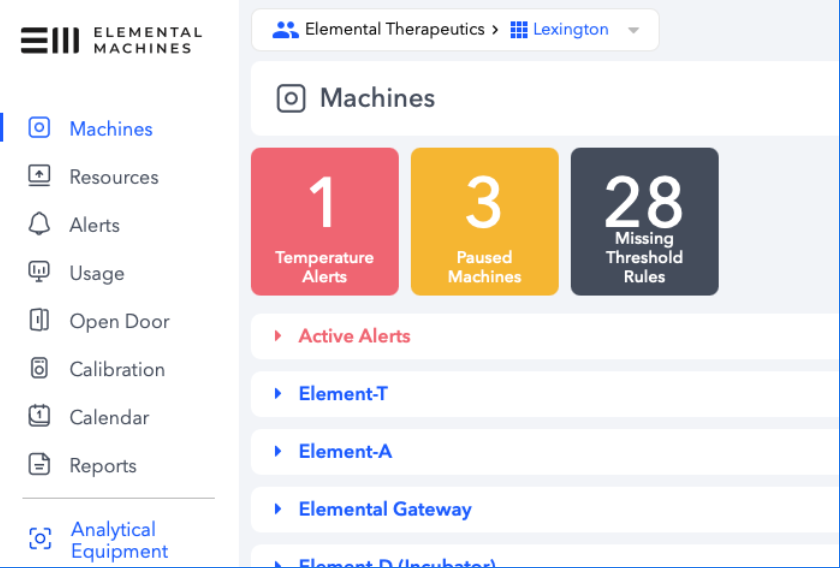Open the Open Door page
Screen dimensions: 840x568
[119, 322]
